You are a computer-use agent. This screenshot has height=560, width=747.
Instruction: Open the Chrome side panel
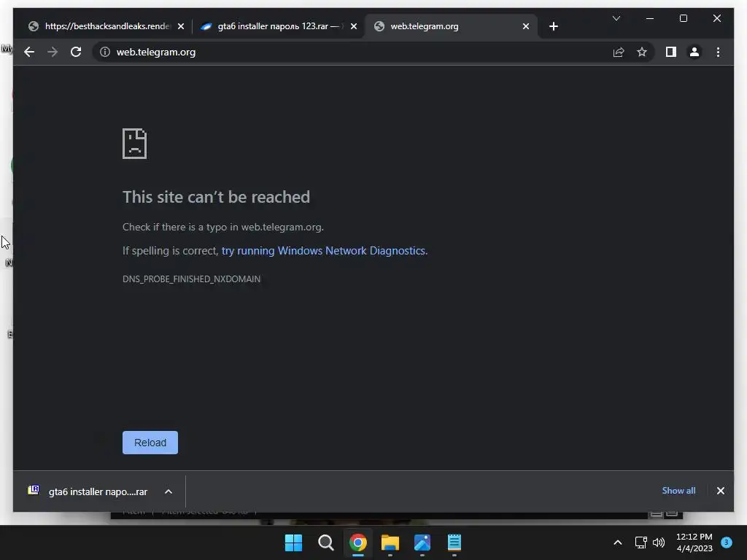pyautogui.click(x=671, y=52)
